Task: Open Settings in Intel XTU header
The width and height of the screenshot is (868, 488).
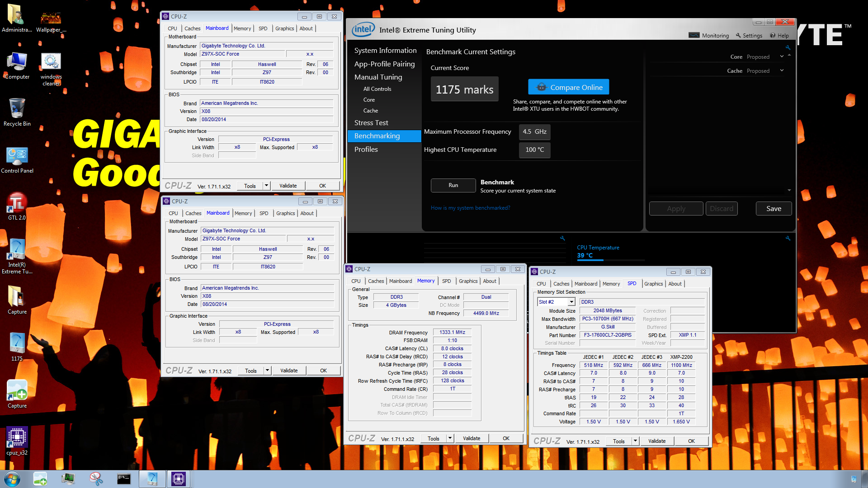Action: click(x=749, y=35)
